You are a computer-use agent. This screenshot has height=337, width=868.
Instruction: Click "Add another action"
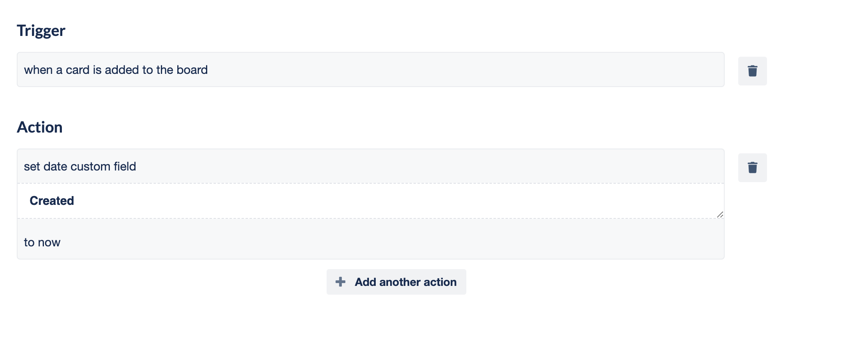click(396, 281)
